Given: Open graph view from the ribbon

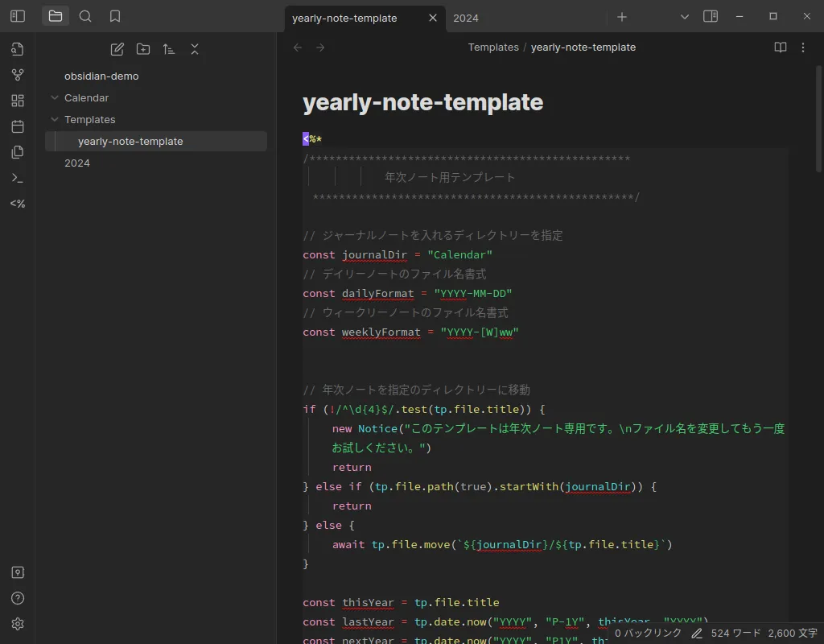Looking at the screenshot, I should (18, 75).
